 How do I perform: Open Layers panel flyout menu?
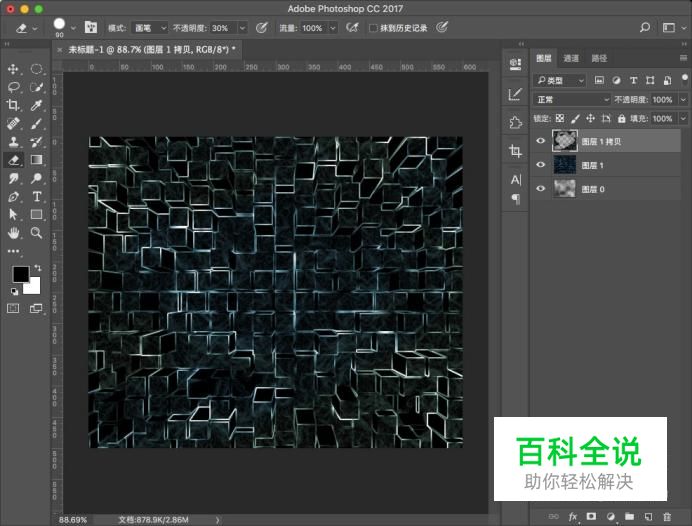click(x=683, y=58)
